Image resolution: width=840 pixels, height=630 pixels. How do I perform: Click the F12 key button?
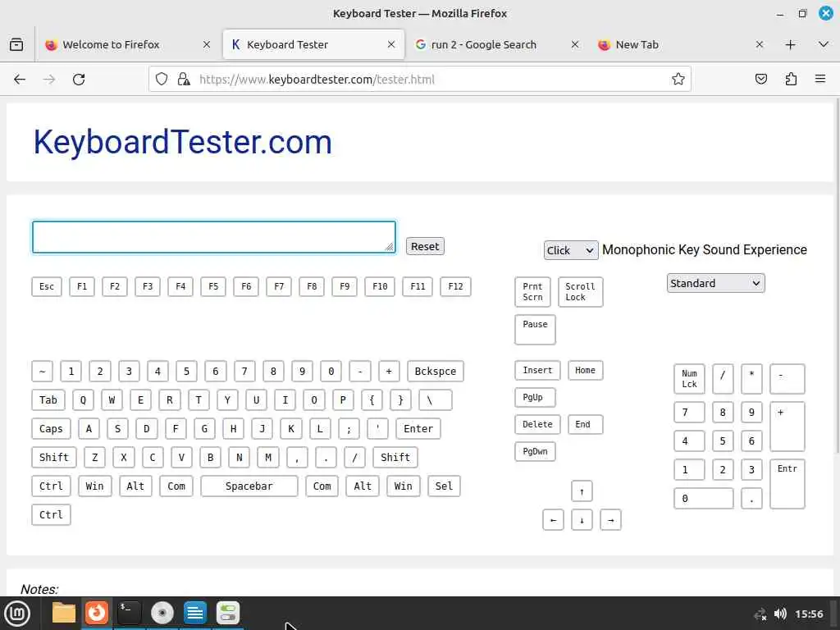coord(455,286)
